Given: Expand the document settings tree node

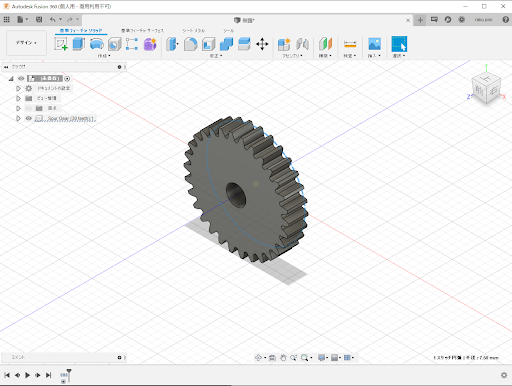Looking at the screenshot, I should click(x=18, y=88).
